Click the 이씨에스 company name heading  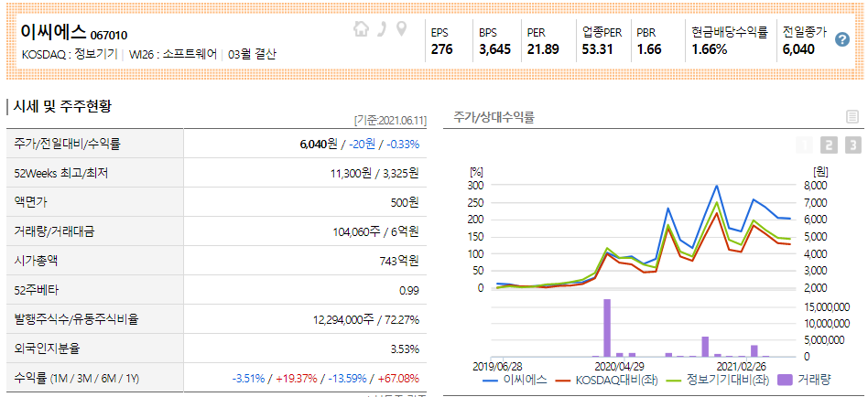pos(54,31)
